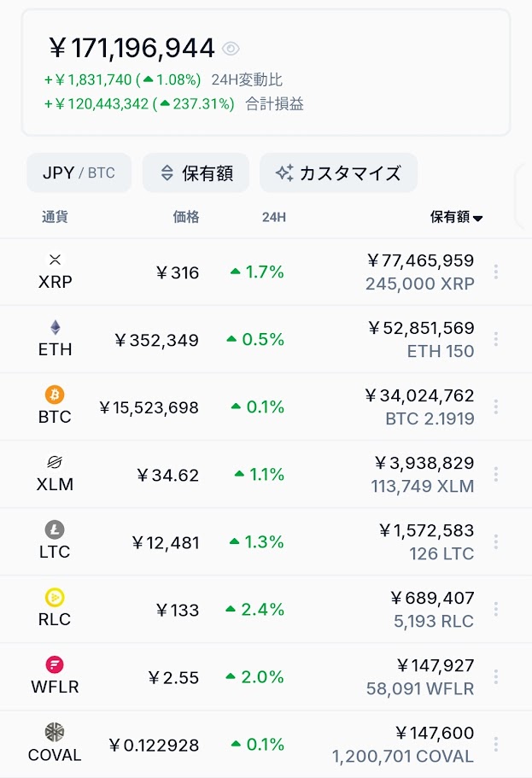532x778 pixels.
Task: Click the pink WFLR coin logo
Action: click(55, 665)
